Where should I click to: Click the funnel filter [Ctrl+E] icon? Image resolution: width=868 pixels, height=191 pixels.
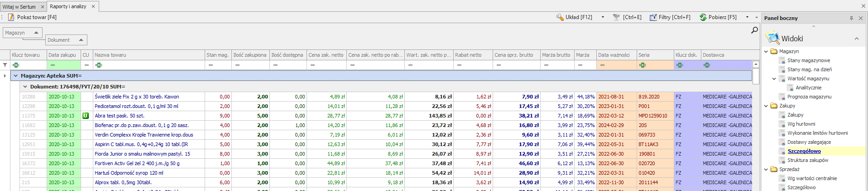tap(616, 17)
